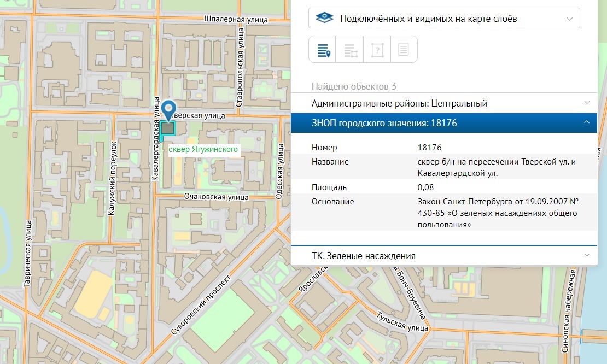Click the polygon question mark tool
Image resolution: width=607 pixels, height=364 pixels.
[x=377, y=50]
